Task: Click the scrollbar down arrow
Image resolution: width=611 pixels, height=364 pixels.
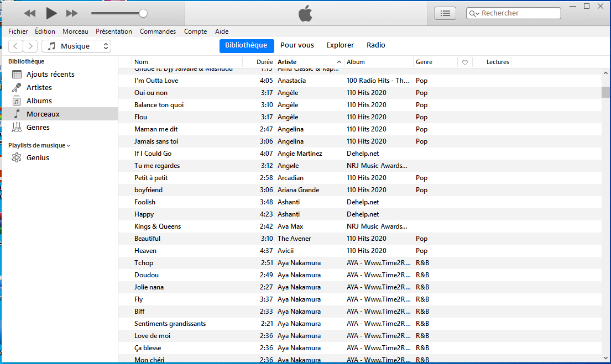Action: (x=605, y=358)
